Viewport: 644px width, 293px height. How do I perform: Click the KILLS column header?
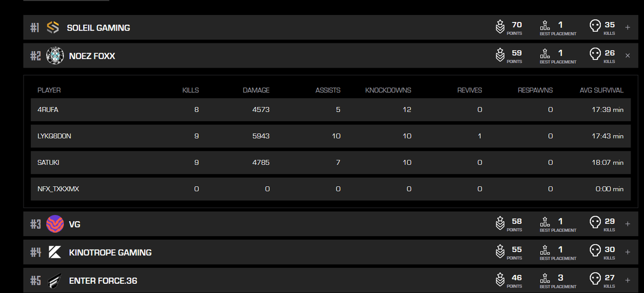191,90
